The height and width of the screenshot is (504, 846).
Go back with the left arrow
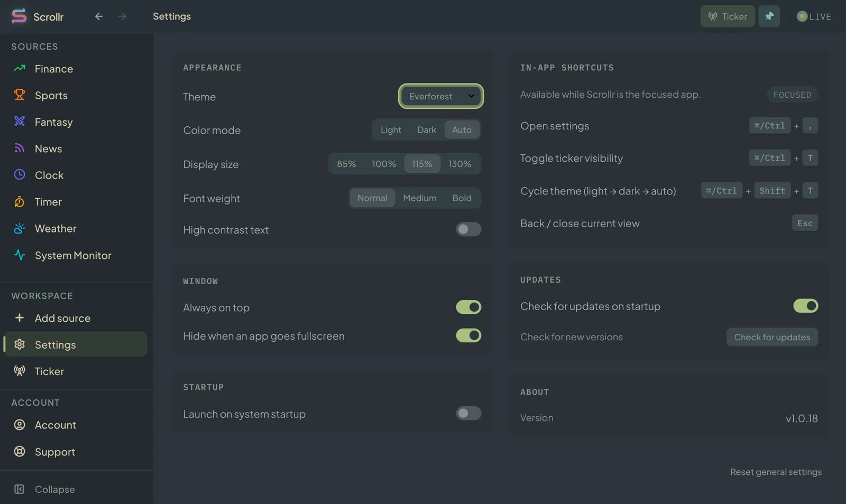click(x=99, y=16)
